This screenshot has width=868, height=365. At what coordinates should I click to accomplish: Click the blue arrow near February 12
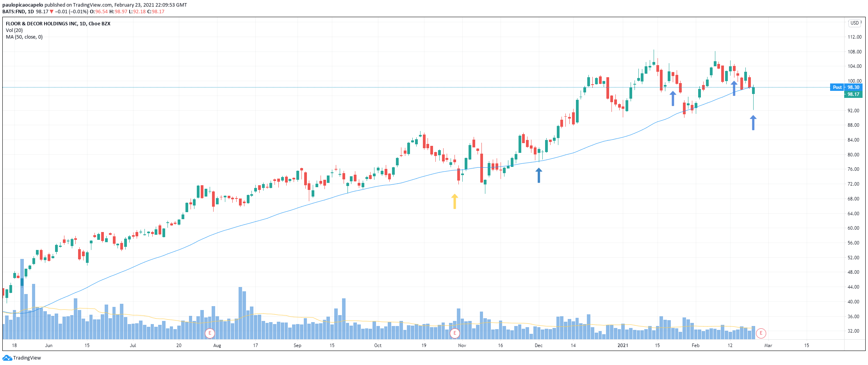tap(734, 88)
